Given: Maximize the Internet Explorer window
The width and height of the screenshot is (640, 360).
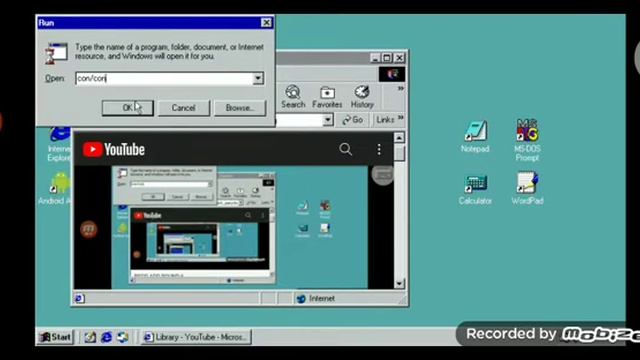Looking at the screenshot, I should click(387, 58).
